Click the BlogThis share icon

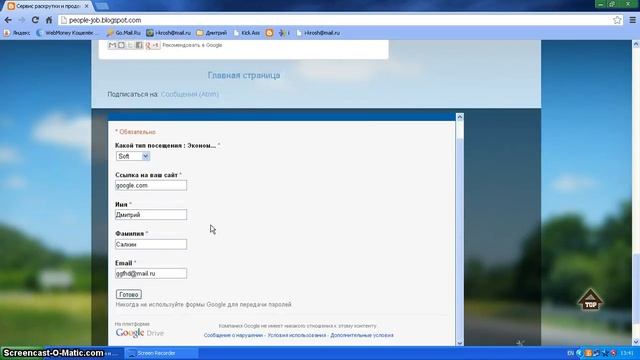click(x=121, y=45)
